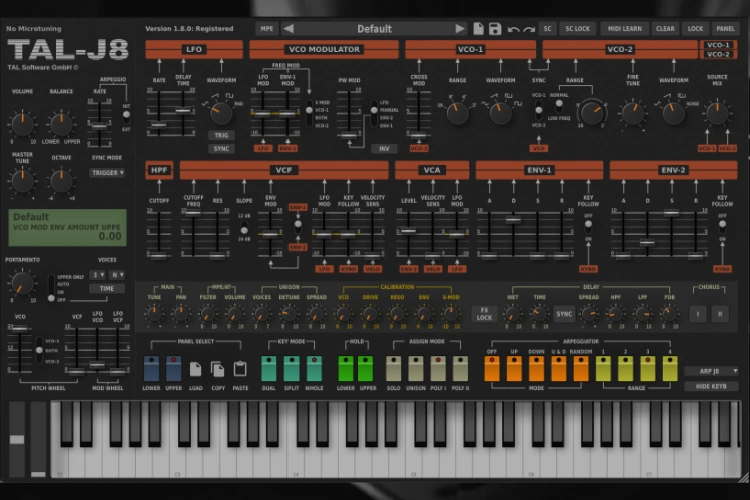Click the VCO-1 Waveform knob
This screenshot has width=750, height=500.
(500, 113)
